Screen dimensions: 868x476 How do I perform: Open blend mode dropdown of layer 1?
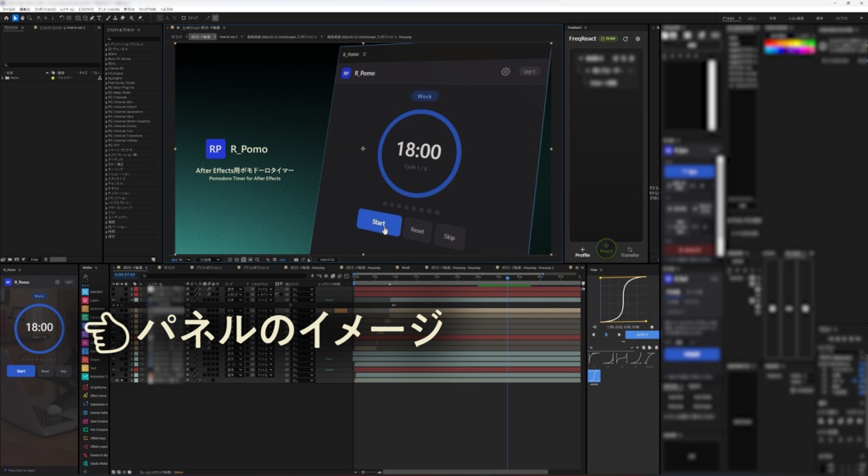point(235,289)
